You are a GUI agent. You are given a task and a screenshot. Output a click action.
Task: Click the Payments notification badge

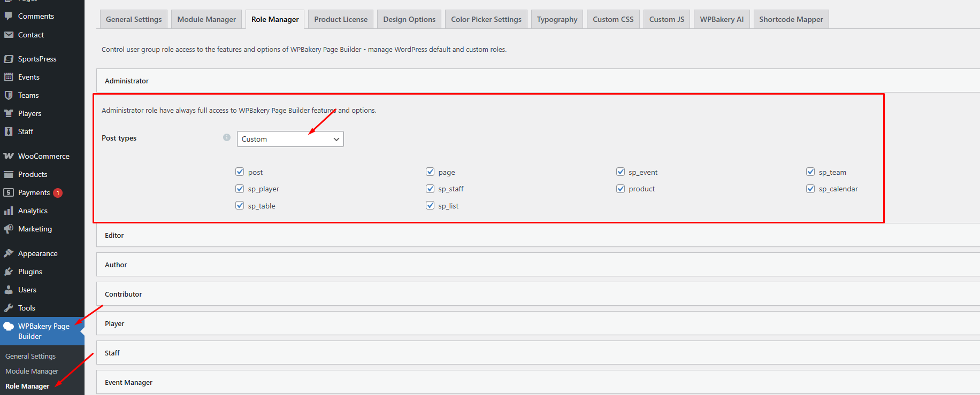58,193
